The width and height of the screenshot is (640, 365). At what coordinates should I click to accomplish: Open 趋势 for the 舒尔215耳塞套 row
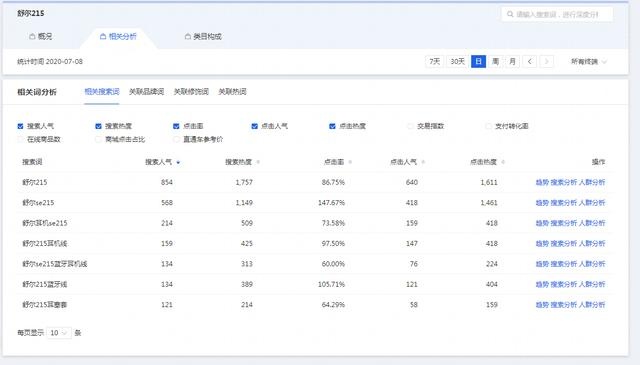(x=542, y=305)
